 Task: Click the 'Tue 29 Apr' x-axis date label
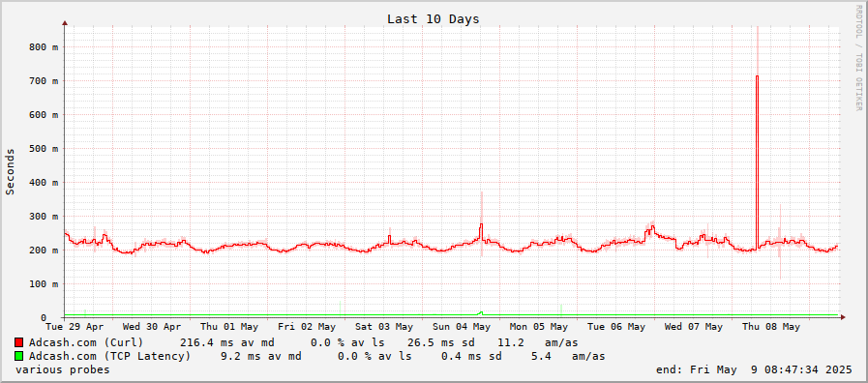pos(75,327)
